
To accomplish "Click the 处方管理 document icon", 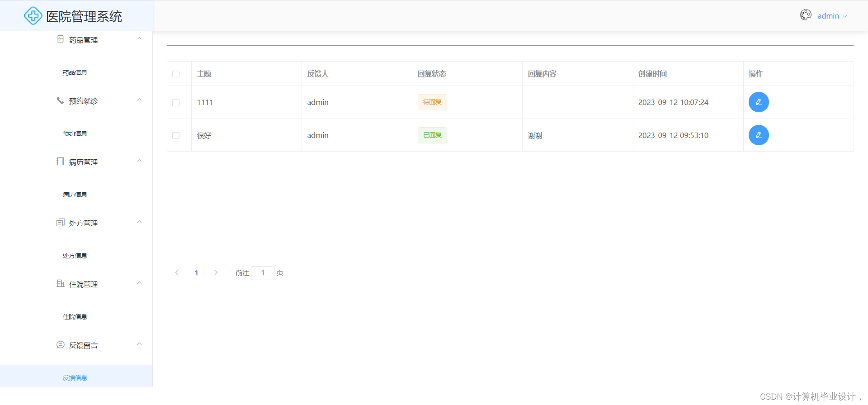I will (60, 223).
